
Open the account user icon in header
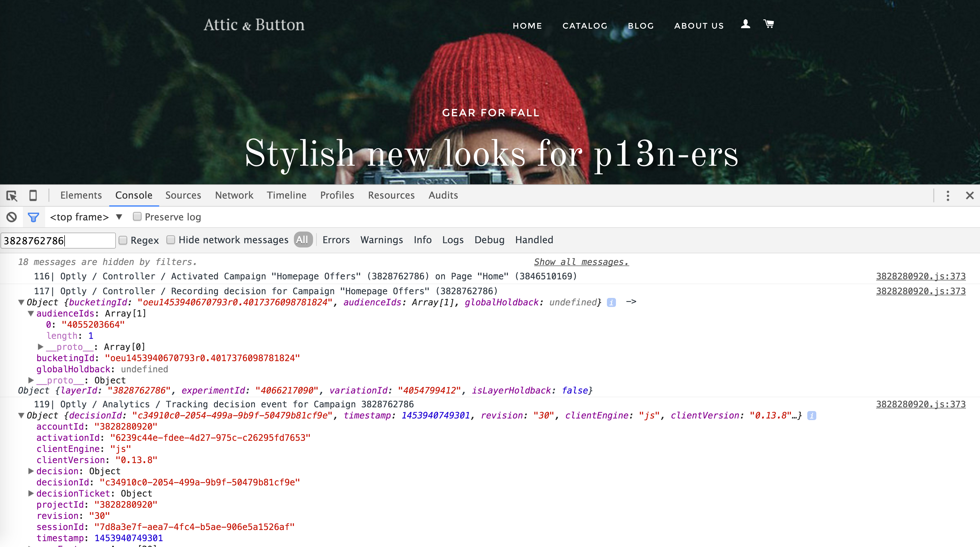click(746, 24)
